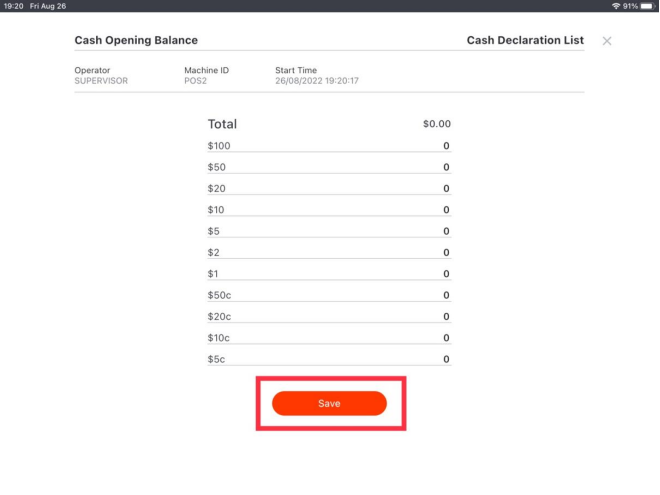Screen dimensions: 660x495
Task: Select the Start Time label
Action: [296, 70]
